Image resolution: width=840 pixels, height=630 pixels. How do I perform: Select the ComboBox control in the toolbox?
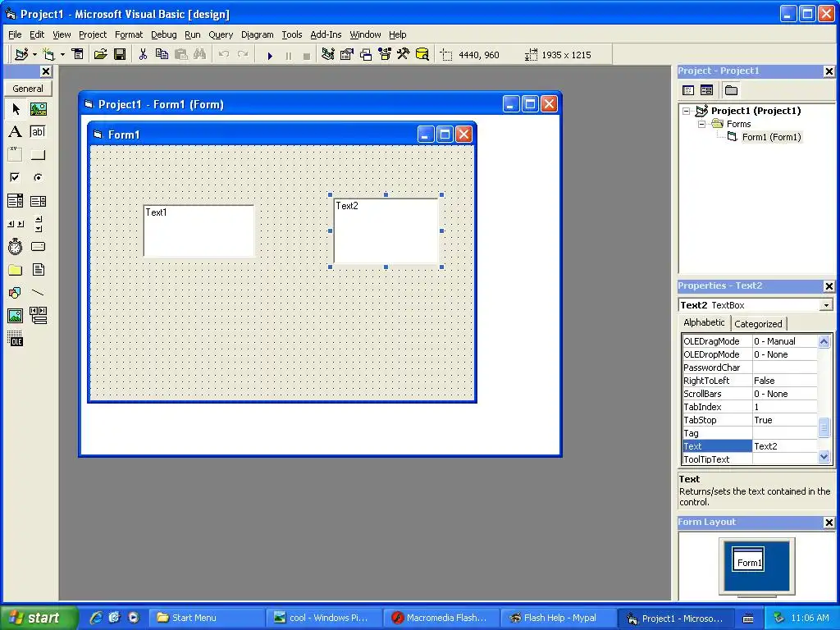[16, 201]
